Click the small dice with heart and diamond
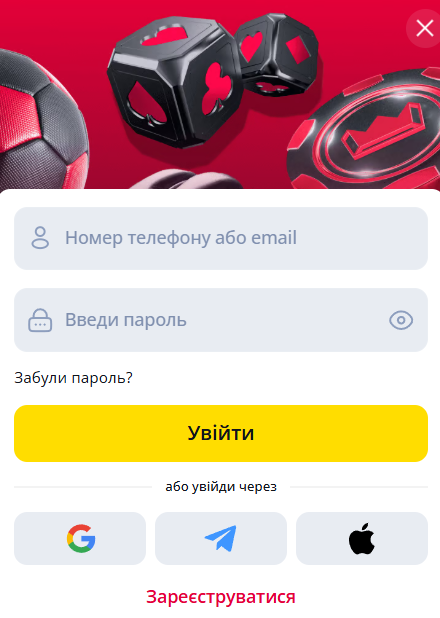This screenshot has width=440, height=618. [276, 55]
